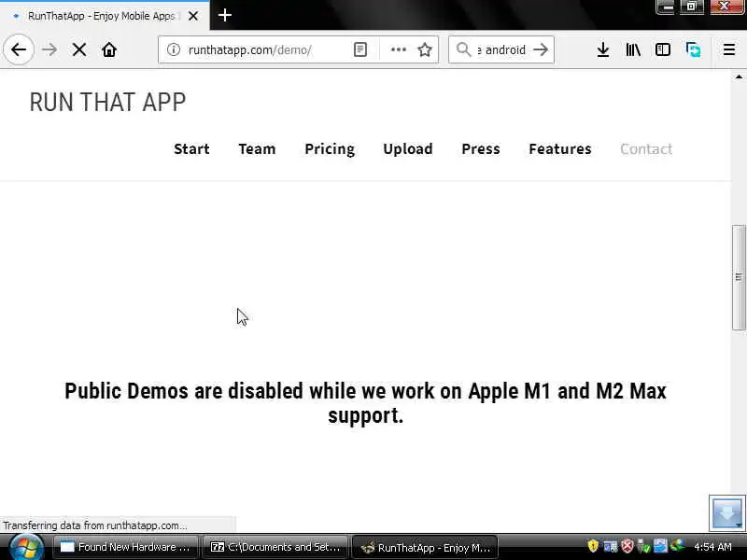
Task: Open the Downloads panel
Action: [602, 49]
